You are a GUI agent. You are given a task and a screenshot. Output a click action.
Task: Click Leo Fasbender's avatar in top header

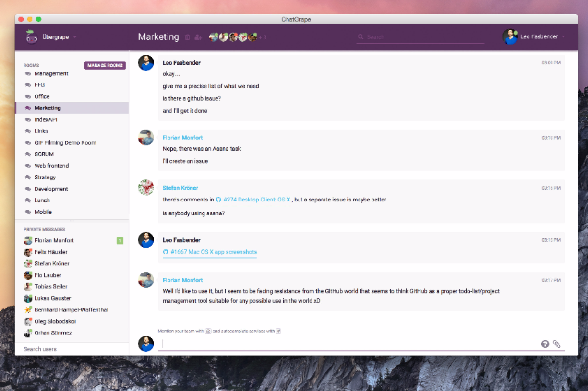coord(510,37)
